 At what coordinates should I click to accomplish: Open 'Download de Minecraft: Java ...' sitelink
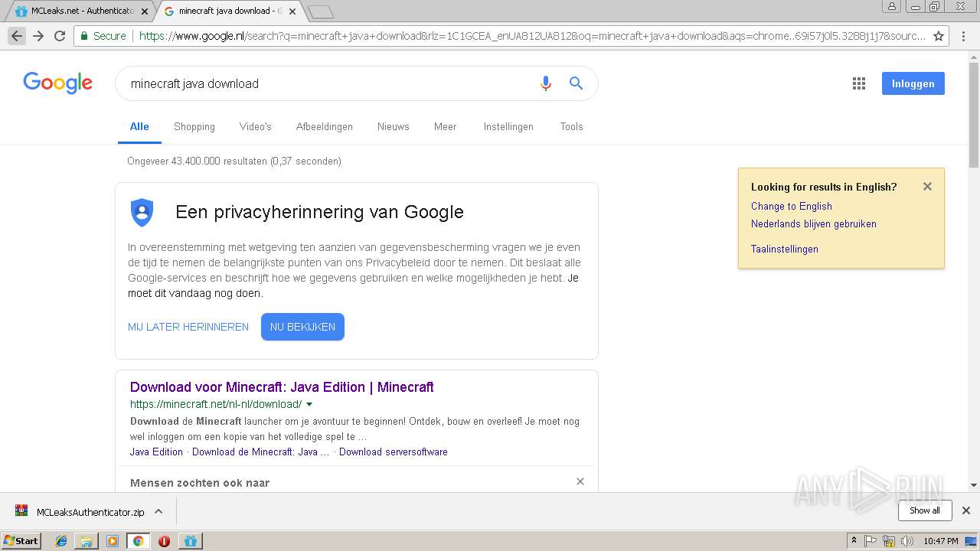261,452
